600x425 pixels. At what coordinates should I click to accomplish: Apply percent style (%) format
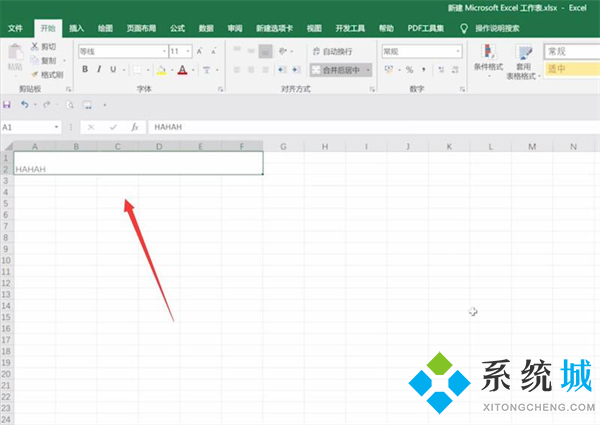409,70
